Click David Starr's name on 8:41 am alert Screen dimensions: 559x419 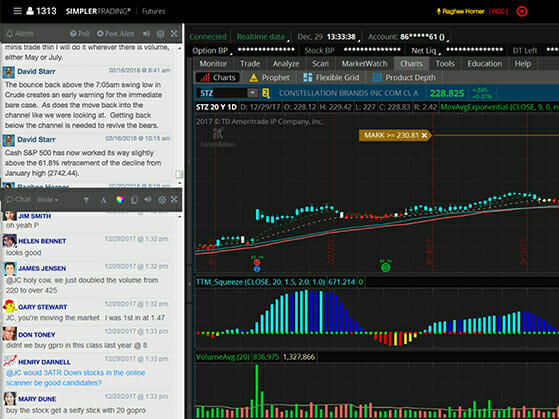click(36, 71)
